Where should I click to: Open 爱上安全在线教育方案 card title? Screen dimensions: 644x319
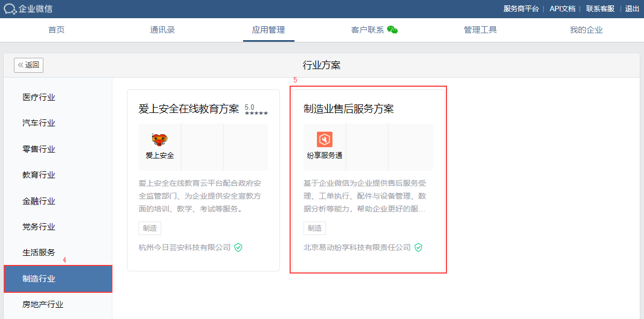pyautogui.click(x=188, y=109)
